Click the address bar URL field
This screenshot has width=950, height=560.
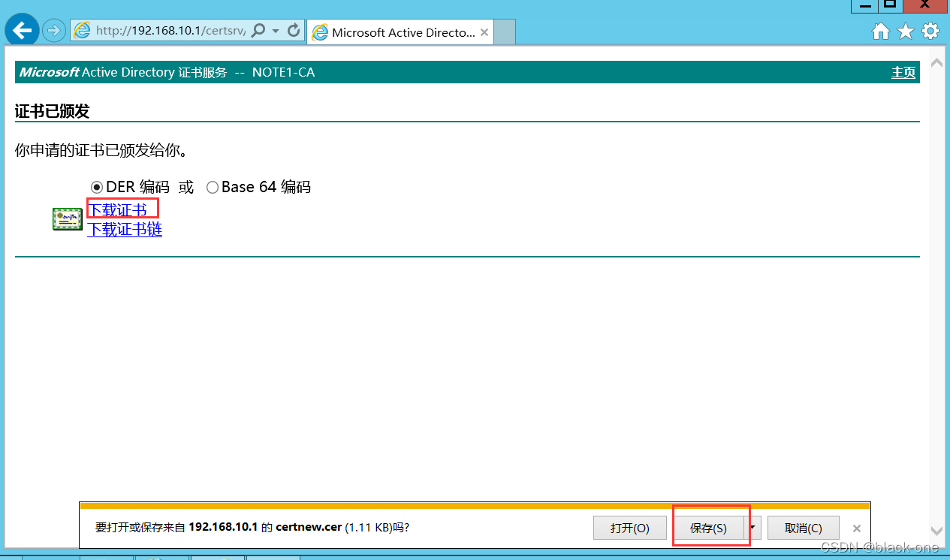[171, 31]
